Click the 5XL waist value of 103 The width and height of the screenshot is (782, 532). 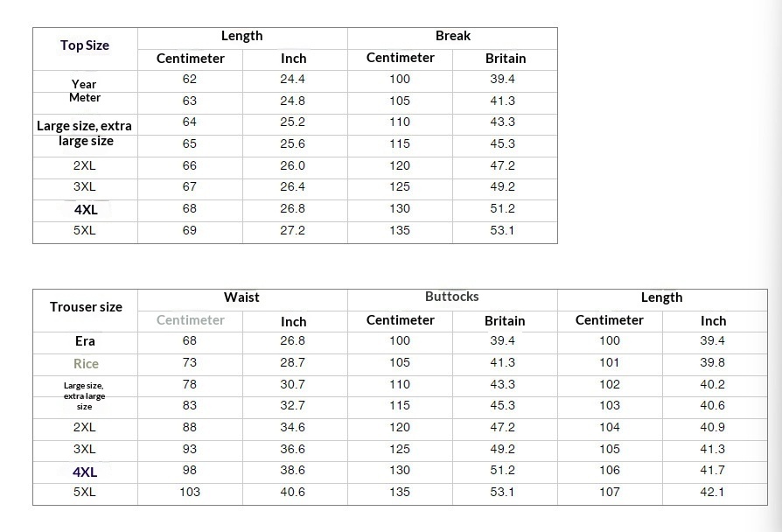[x=190, y=492]
